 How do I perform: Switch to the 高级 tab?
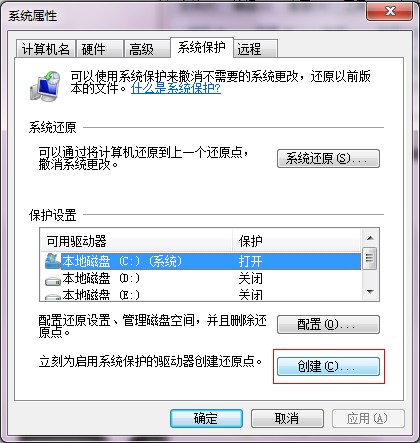coord(147,49)
